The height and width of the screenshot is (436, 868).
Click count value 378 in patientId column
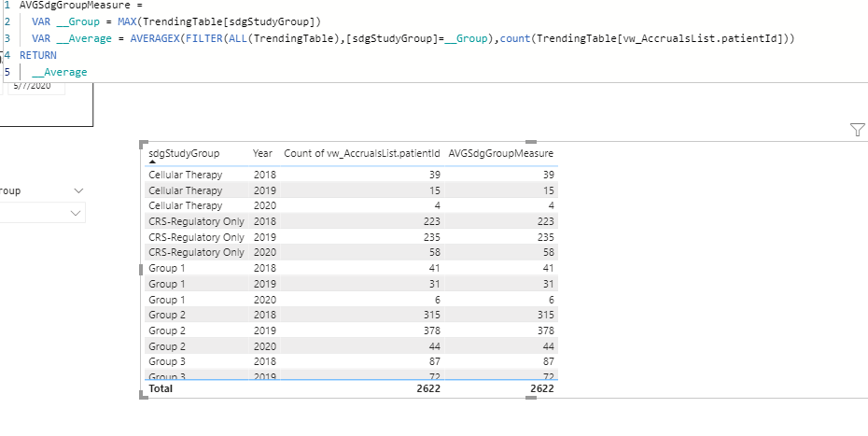tap(431, 331)
